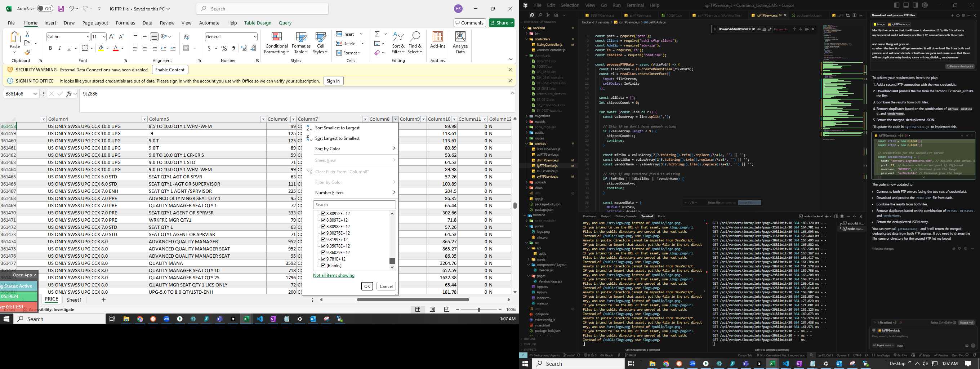Uncheck (Blanks) in filter list

pyautogui.click(x=324, y=266)
